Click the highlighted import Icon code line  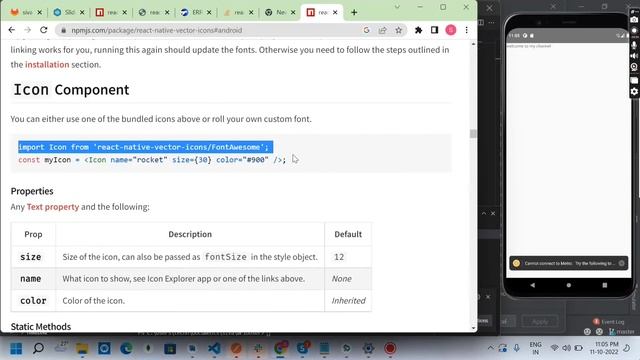coord(145,147)
